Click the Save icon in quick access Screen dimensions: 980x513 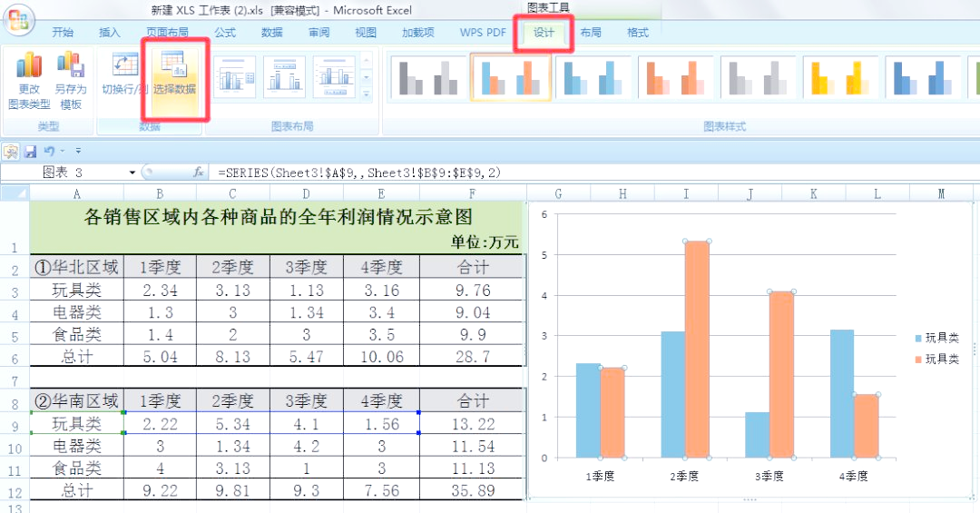(x=30, y=152)
